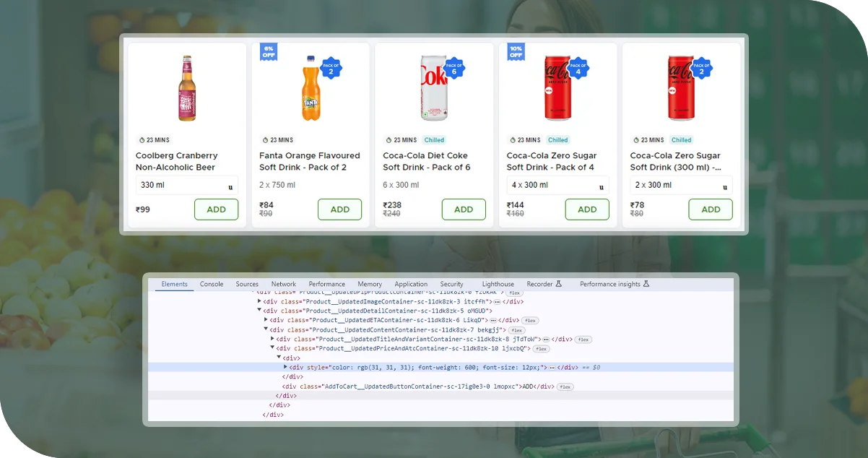Click the Chilled tag on Diet Coke
This screenshot has height=458, width=868.
[x=434, y=140]
